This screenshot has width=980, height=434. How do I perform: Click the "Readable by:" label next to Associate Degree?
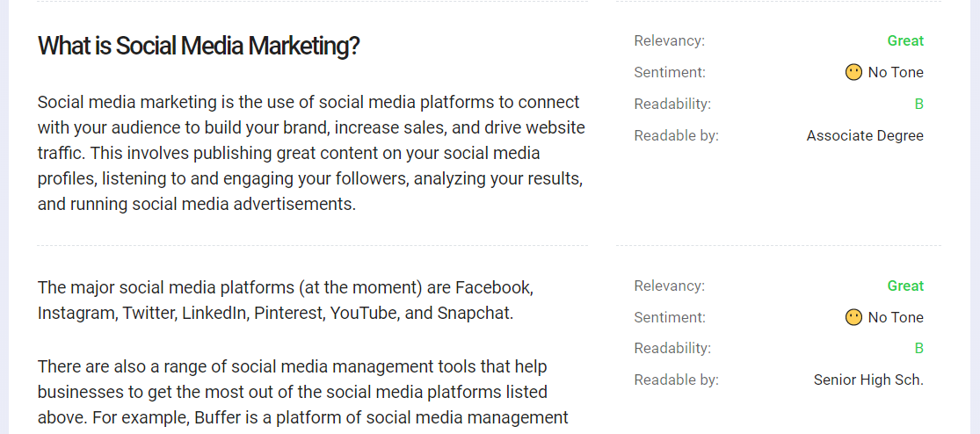point(676,135)
